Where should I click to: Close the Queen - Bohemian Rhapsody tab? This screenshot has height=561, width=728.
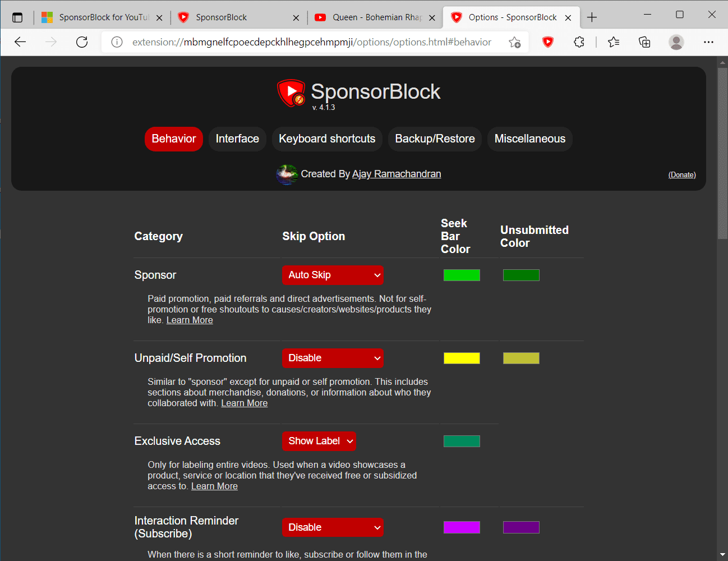[432, 18]
